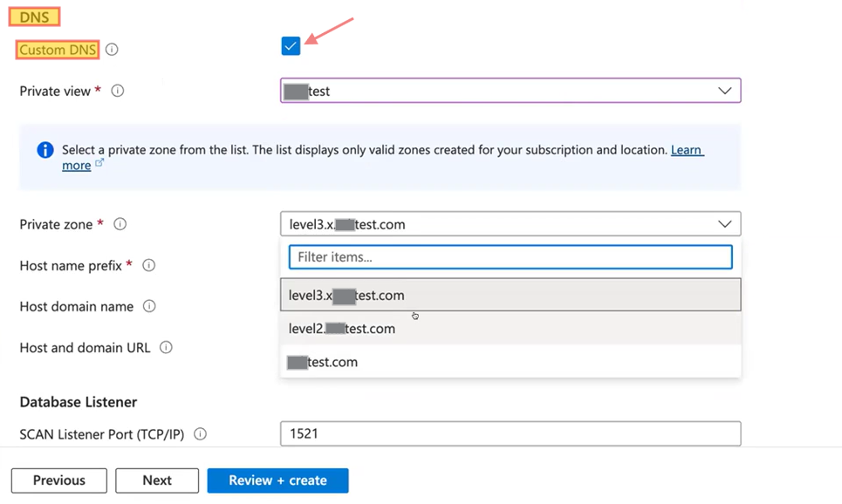Click info icon beside Host domain name
The image size is (842, 504).
click(149, 306)
